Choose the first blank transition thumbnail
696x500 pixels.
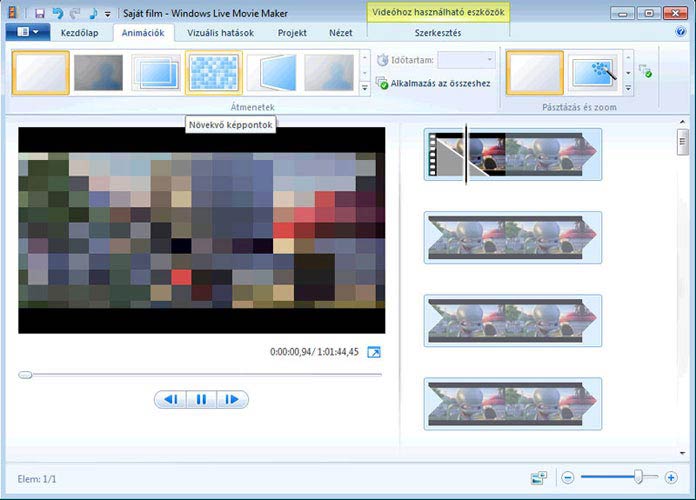pos(41,73)
